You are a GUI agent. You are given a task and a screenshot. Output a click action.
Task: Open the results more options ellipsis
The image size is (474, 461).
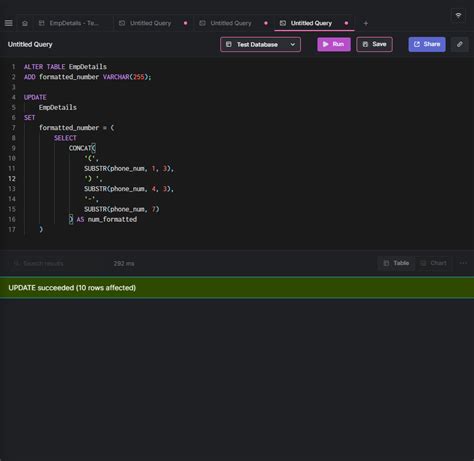click(463, 263)
